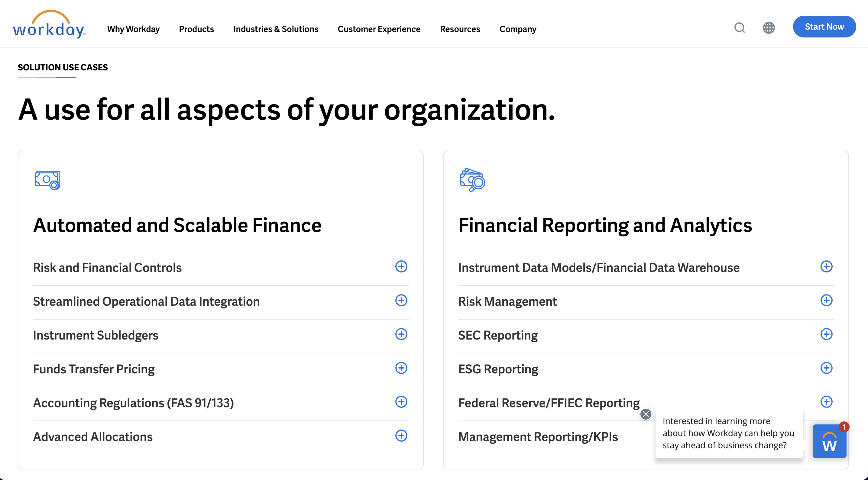This screenshot has height=480, width=868.
Task: Expand Funds Transfer Pricing row
Action: coord(401,368)
